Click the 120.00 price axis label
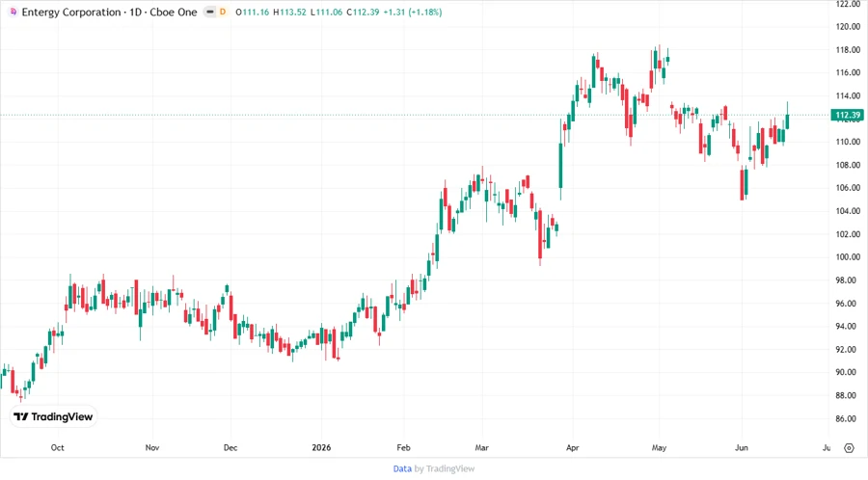 pyautogui.click(x=848, y=27)
